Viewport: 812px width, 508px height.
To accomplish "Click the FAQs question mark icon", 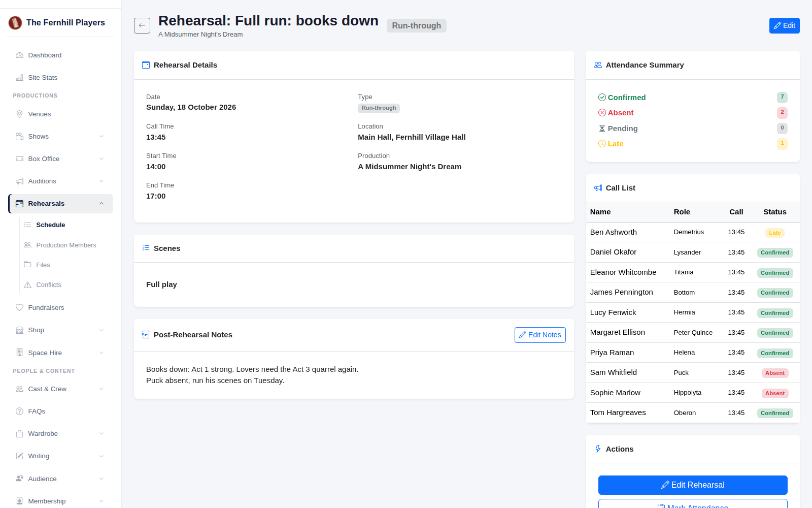I will click(x=20, y=411).
